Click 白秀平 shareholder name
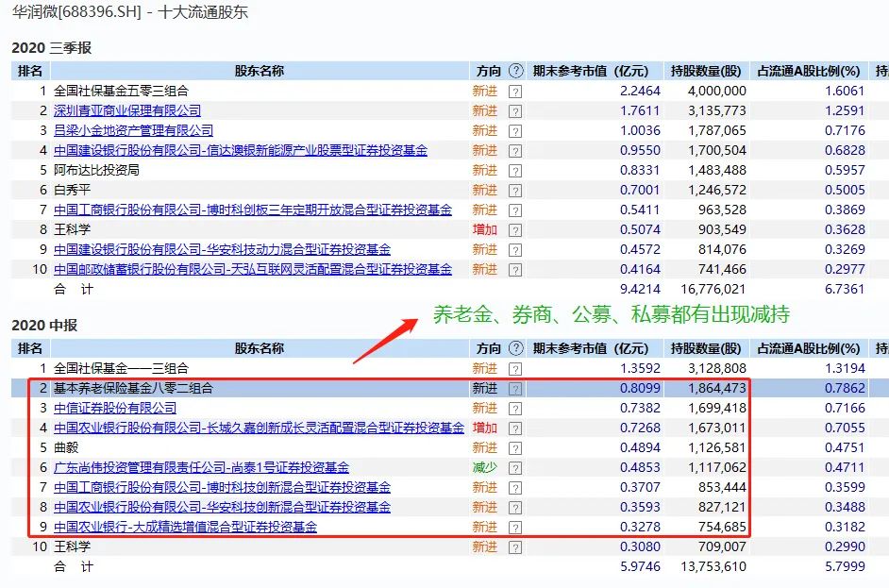Image resolution: width=889 pixels, height=588 pixels. click(72, 190)
